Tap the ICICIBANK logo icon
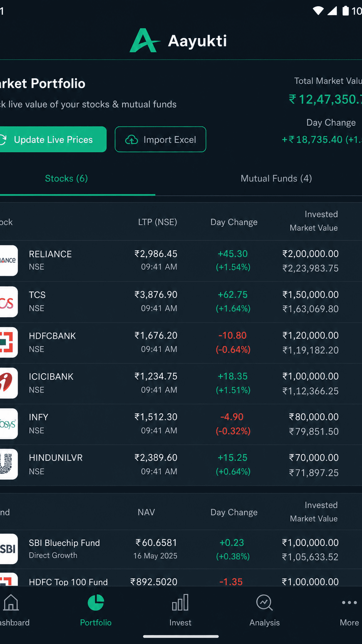The width and height of the screenshot is (362, 644). pos(8,383)
